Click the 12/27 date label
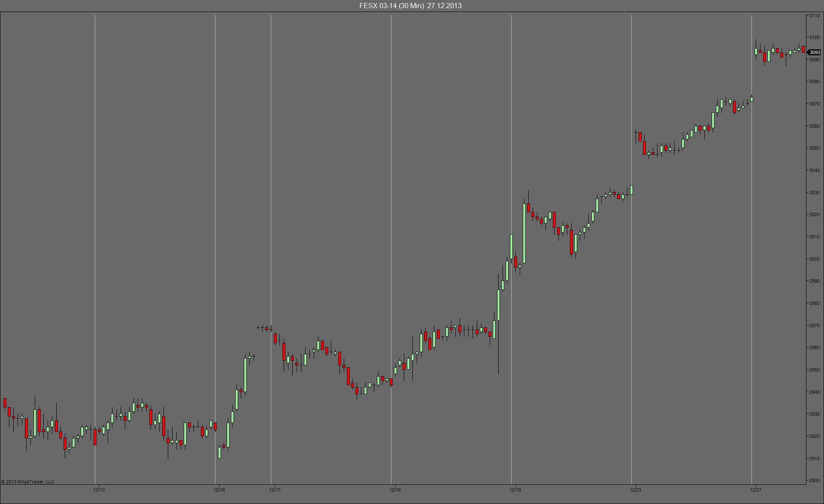 coord(755,489)
